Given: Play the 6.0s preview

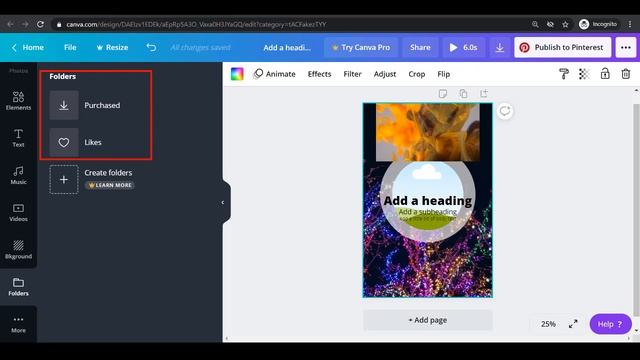Looking at the screenshot, I should pyautogui.click(x=464, y=47).
